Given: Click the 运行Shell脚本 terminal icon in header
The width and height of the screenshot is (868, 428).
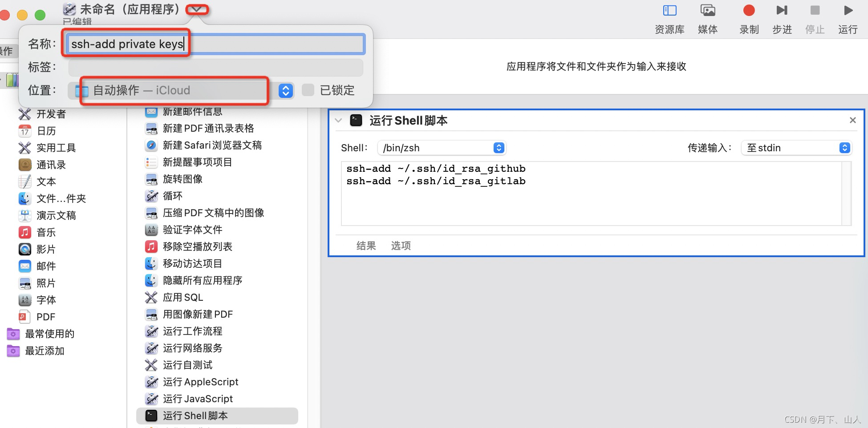Looking at the screenshot, I should click(356, 121).
